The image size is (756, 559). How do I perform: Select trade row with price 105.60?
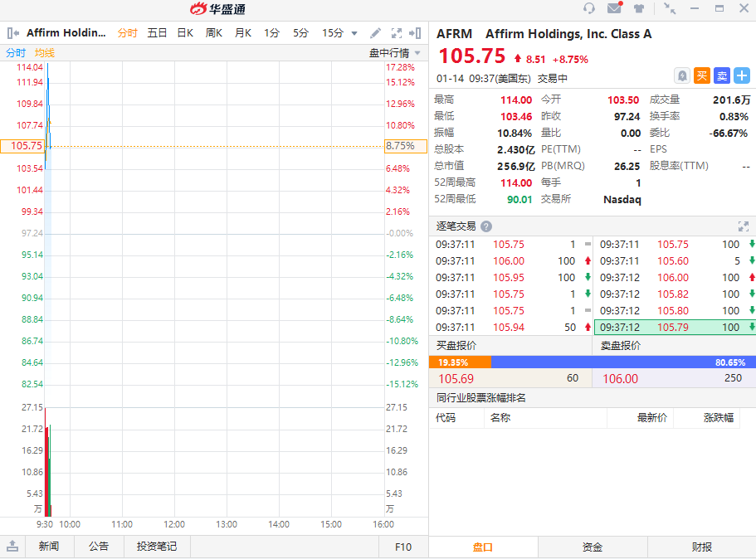675,260
